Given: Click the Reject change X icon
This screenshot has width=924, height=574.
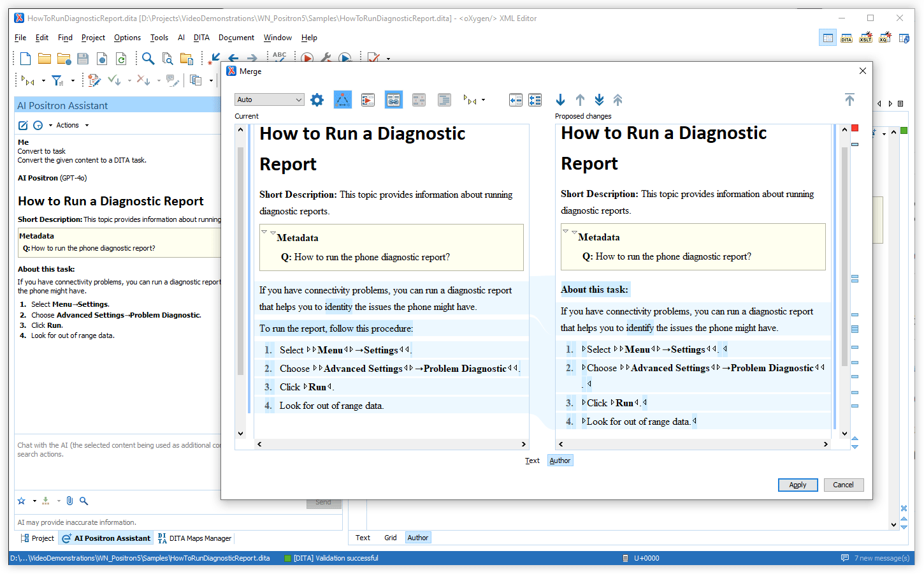Looking at the screenshot, I should point(143,80).
